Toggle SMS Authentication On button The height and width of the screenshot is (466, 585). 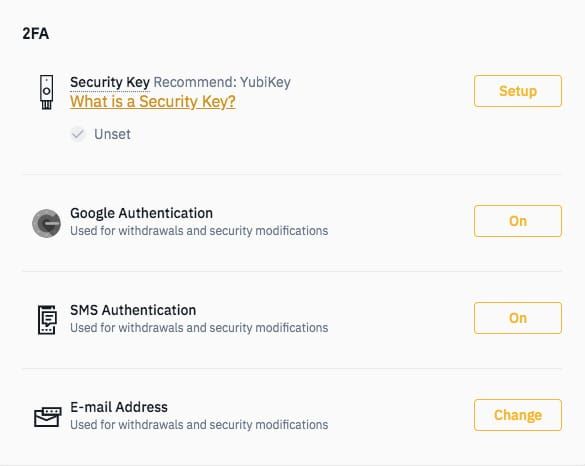click(518, 318)
